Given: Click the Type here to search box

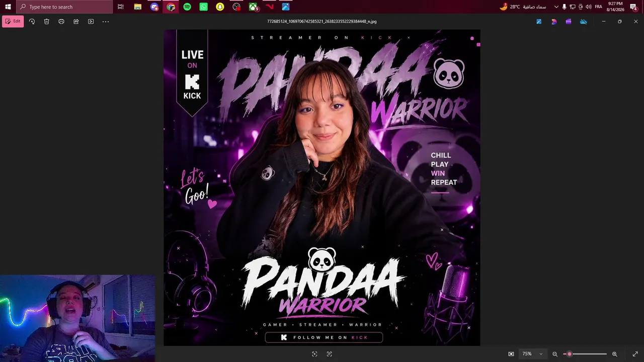Looking at the screenshot, I should [x=64, y=7].
